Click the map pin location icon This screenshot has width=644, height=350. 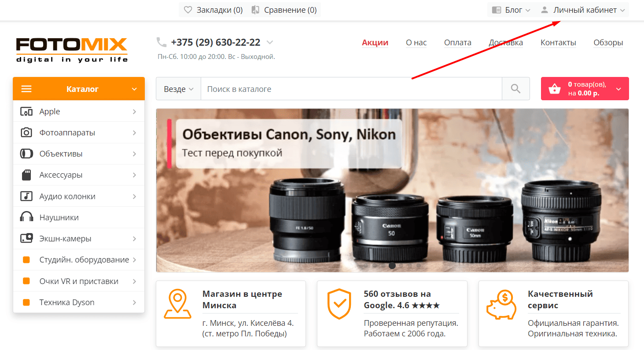tap(177, 304)
